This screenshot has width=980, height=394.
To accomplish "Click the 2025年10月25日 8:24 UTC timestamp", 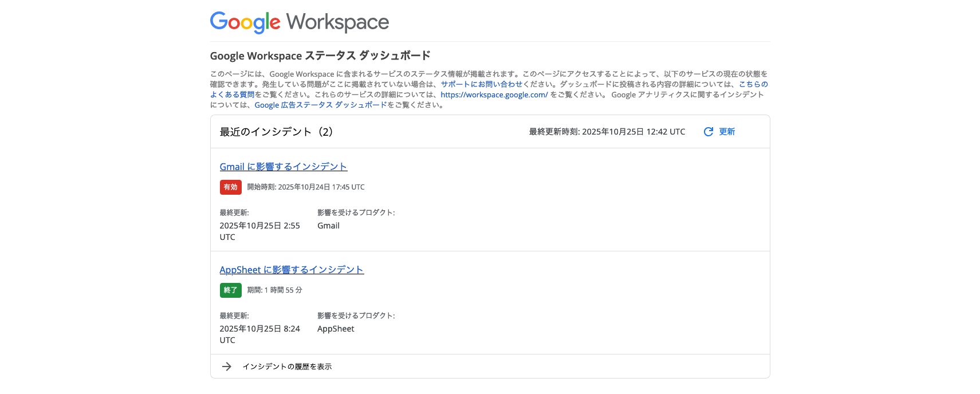I will pos(260,334).
